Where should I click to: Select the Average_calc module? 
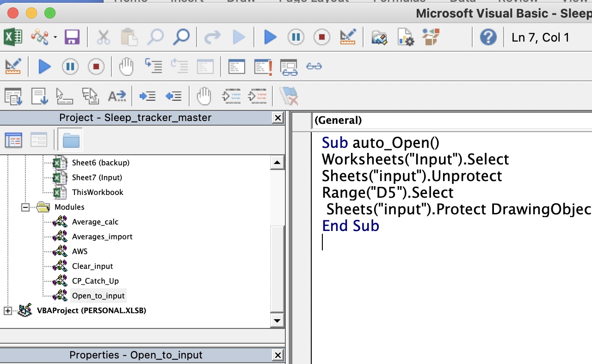(x=95, y=222)
